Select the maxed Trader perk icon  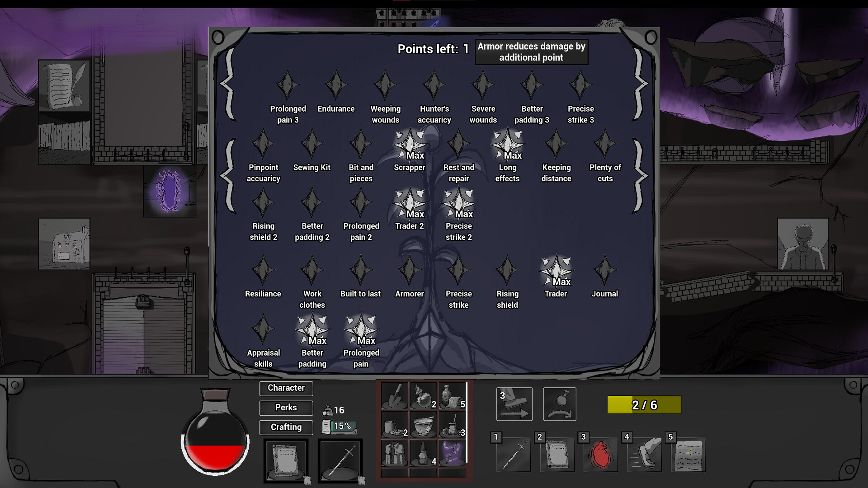tap(556, 271)
